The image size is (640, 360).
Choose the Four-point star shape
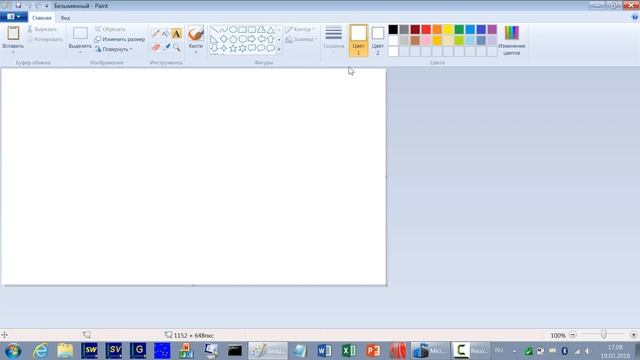pos(224,49)
